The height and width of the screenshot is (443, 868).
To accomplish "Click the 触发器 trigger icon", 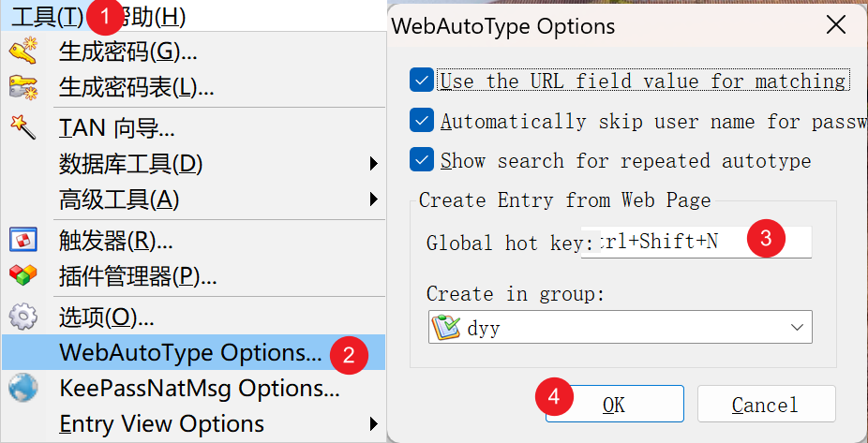I will (22, 240).
